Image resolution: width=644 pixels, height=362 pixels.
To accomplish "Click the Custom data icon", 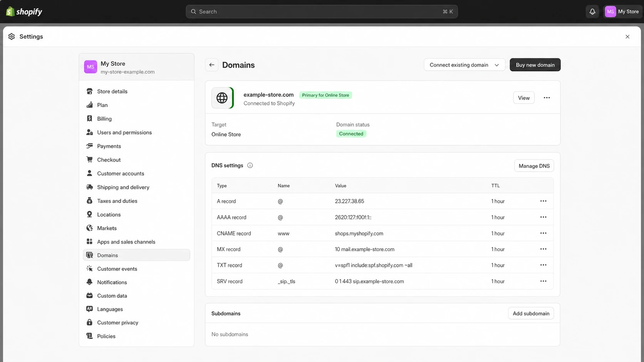I will (89, 295).
